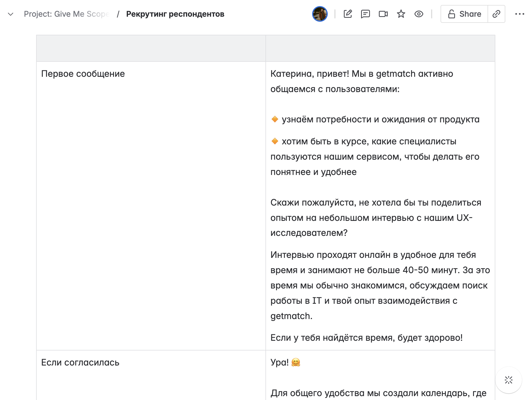Open the floating AI sparkle button
532x400 pixels.
pyautogui.click(x=509, y=380)
